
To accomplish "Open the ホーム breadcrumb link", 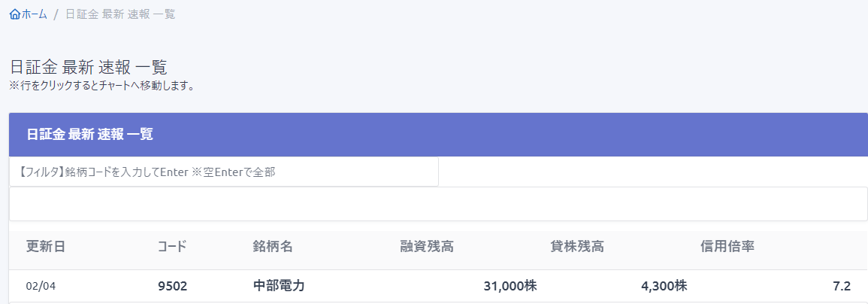I will point(35,14).
